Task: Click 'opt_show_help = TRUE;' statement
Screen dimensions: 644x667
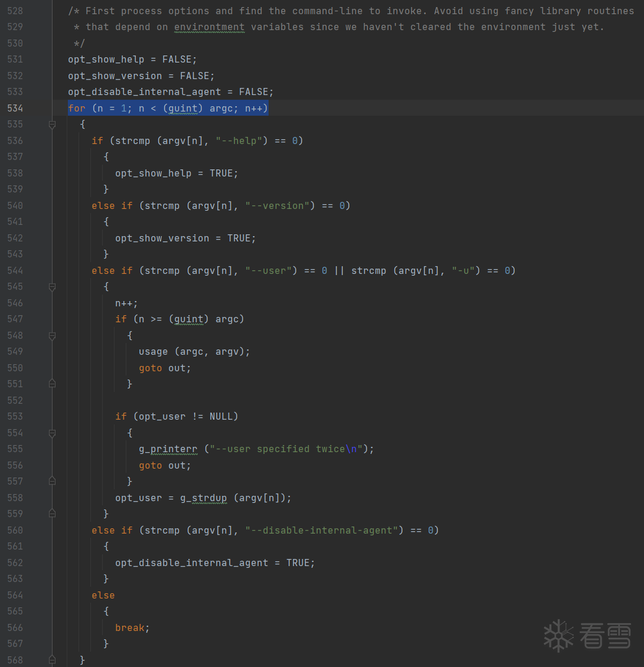Action: click(176, 173)
